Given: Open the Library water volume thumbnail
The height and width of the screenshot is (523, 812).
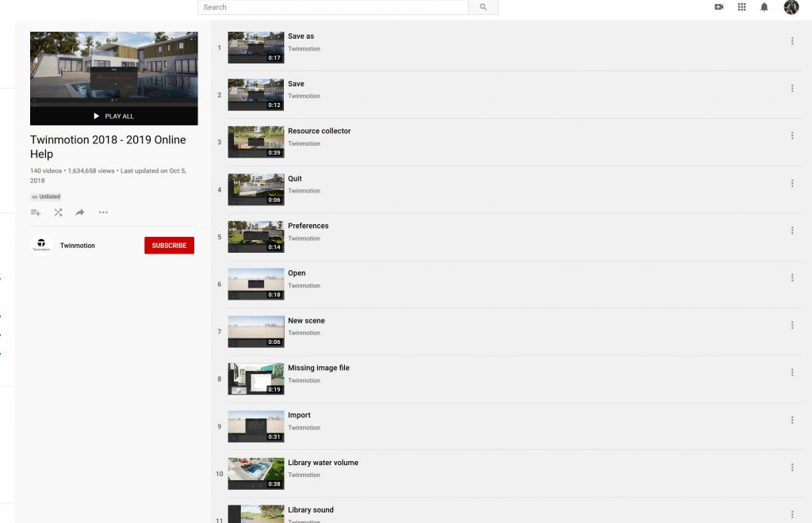Looking at the screenshot, I should click(255, 473).
